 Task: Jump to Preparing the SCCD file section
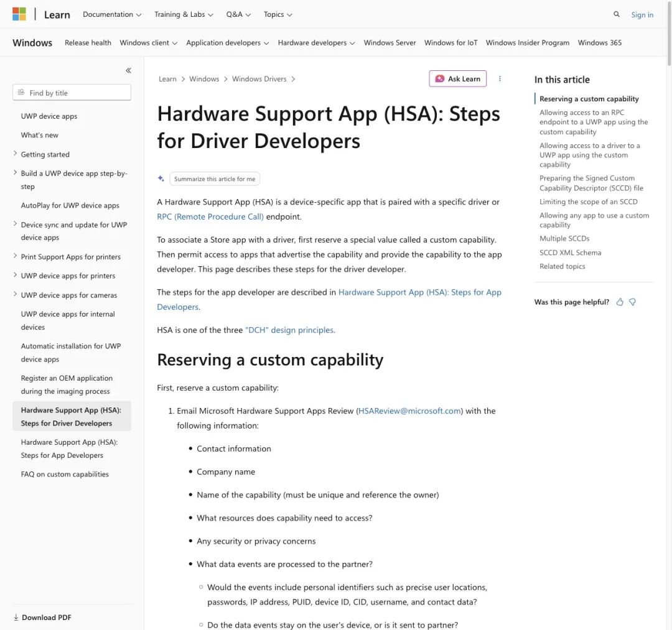point(591,183)
